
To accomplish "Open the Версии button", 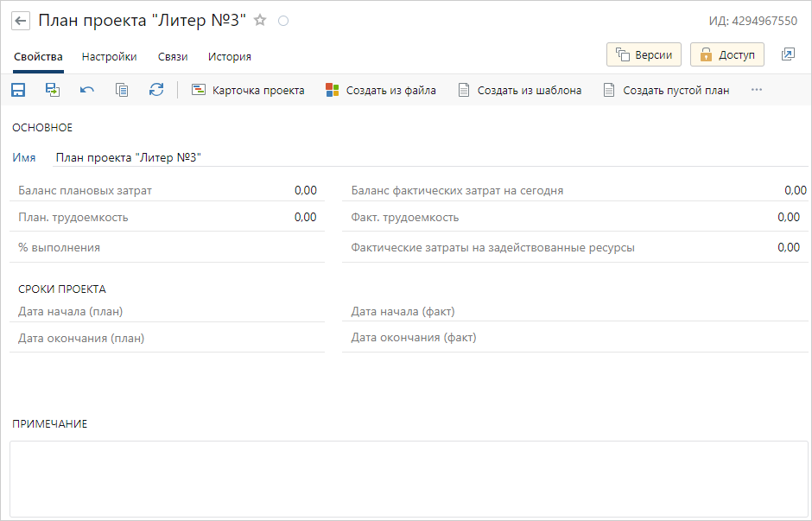I will [x=644, y=54].
